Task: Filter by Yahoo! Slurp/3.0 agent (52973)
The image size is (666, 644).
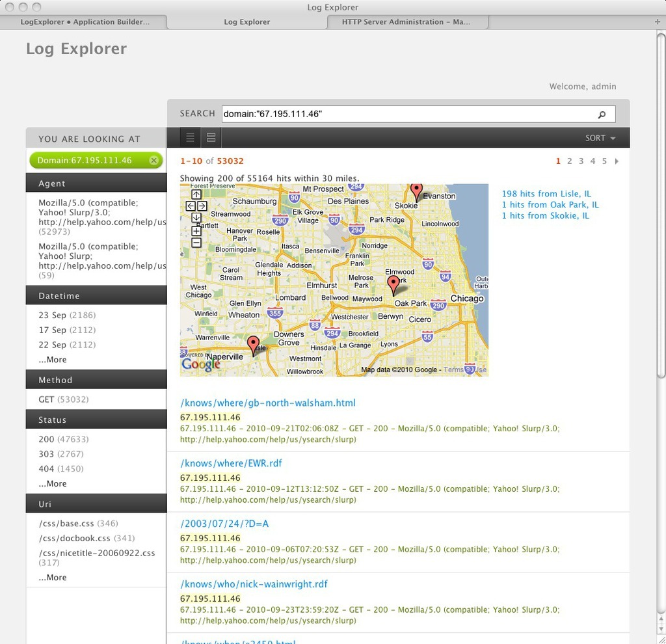Action: tap(102, 217)
